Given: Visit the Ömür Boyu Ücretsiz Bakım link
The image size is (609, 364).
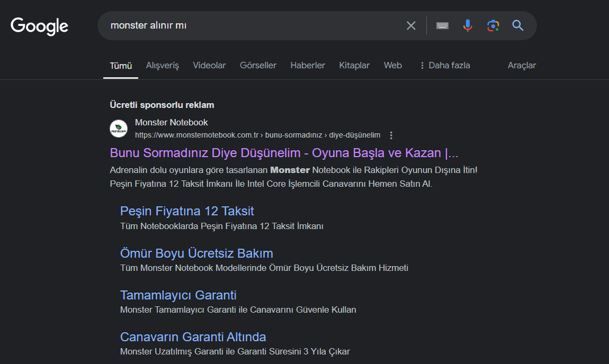Looking at the screenshot, I should coord(196,253).
